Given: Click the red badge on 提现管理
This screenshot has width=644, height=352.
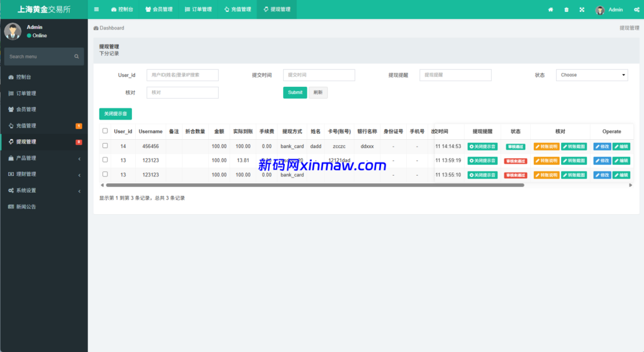Looking at the screenshot, I should 79,142.
